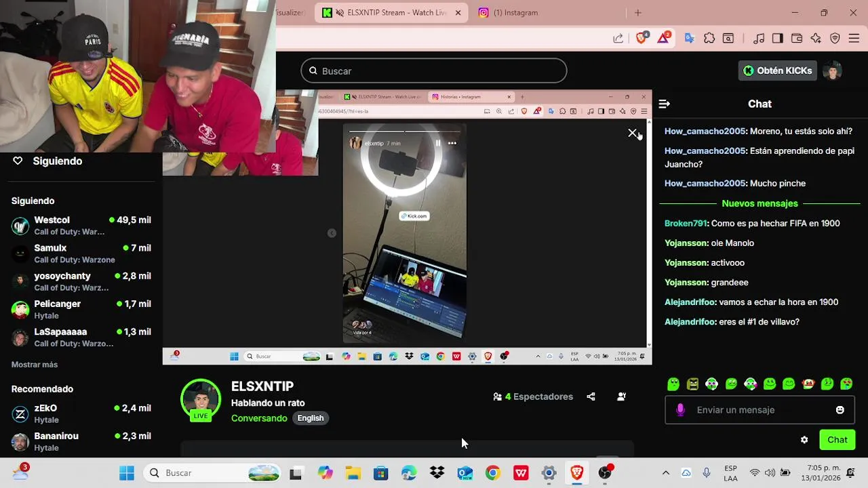Open story options three-dot menu
This screenshot has width=868, height=488.
[452, 143]
